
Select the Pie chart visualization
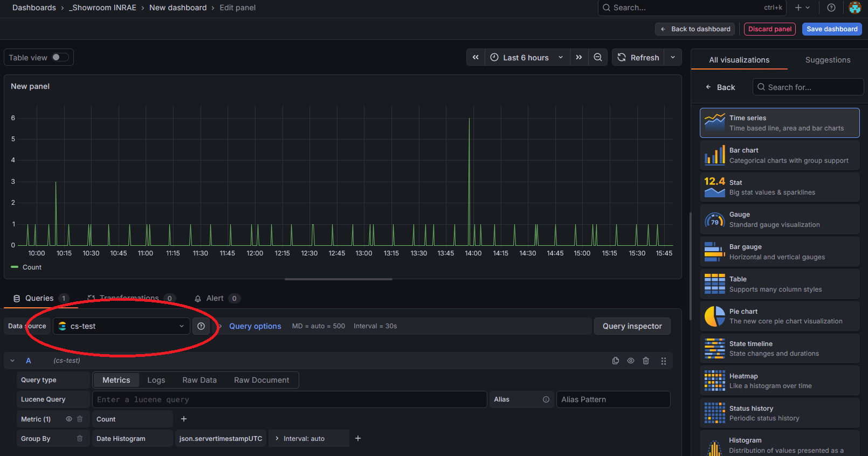(x=780, y=316)
